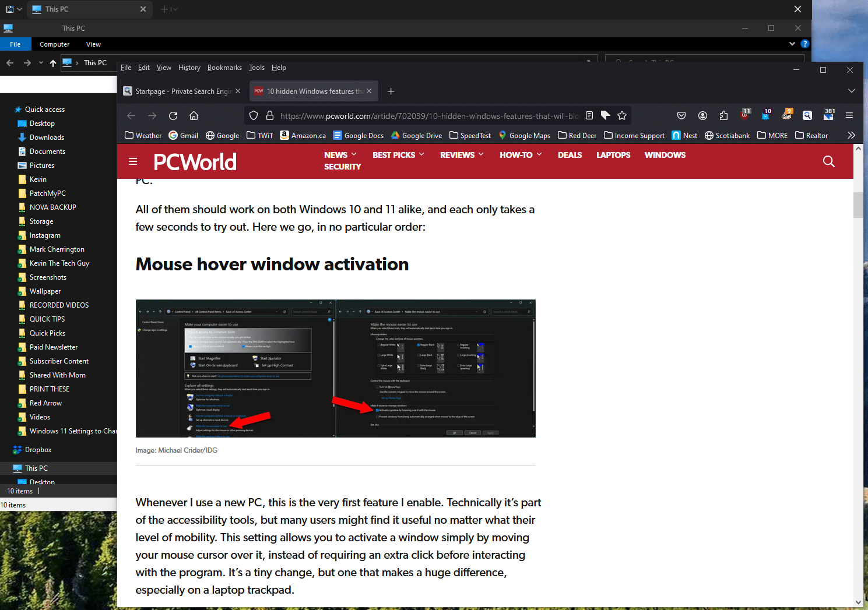Open Firefox application hamburger menu

click(849, 115)
